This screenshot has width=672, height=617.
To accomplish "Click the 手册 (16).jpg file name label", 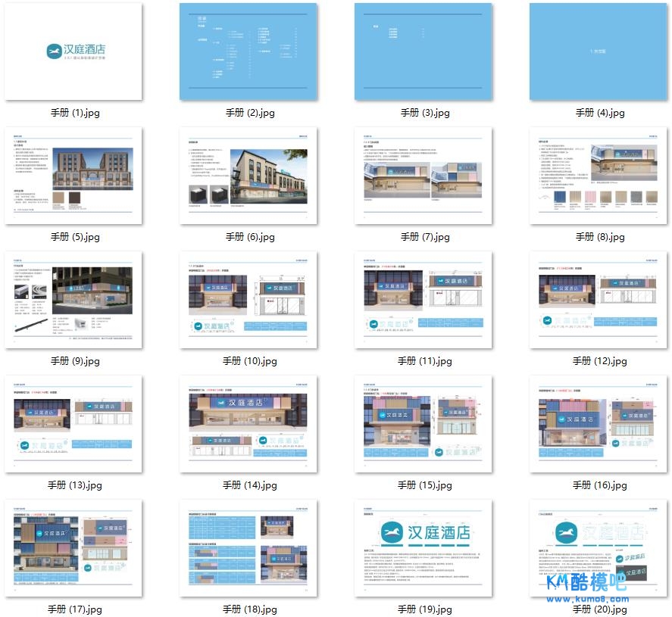I will (600, 485).
